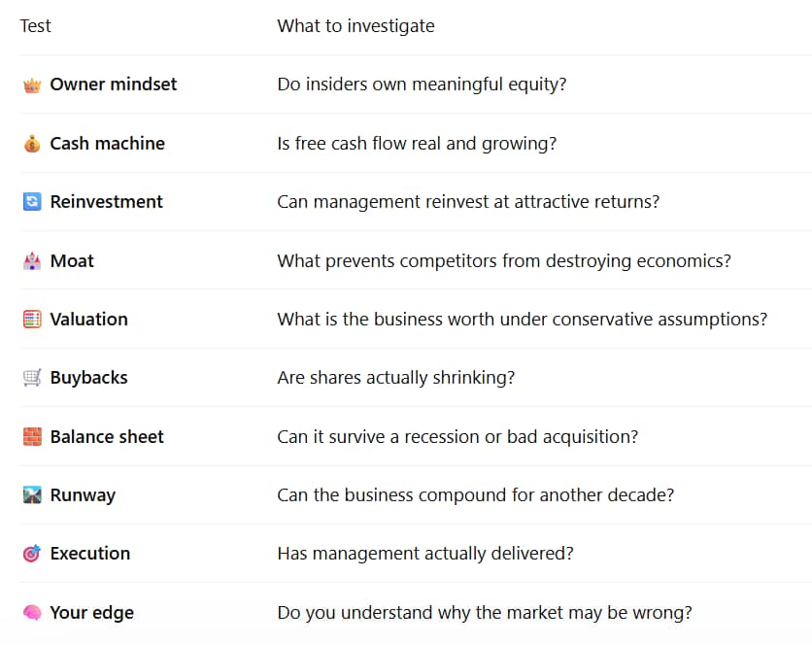Viewport: 812px width, 645px height.
Task: Select the question Has management actually delivered?
Action: click(x=425, y=554)
